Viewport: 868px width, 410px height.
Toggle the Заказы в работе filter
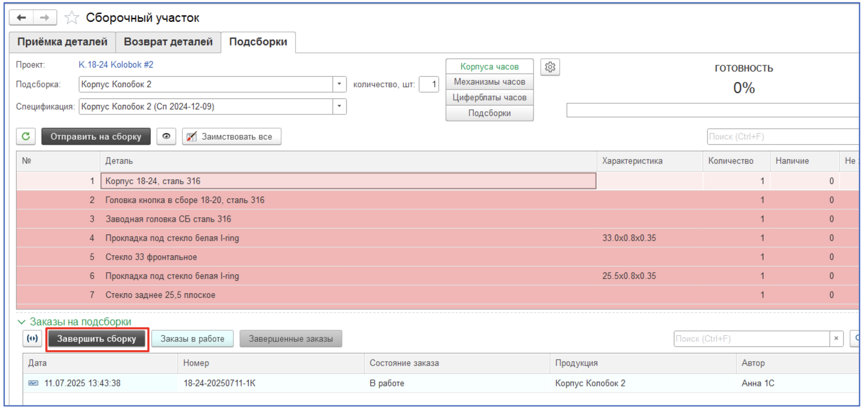coord(192,339)
